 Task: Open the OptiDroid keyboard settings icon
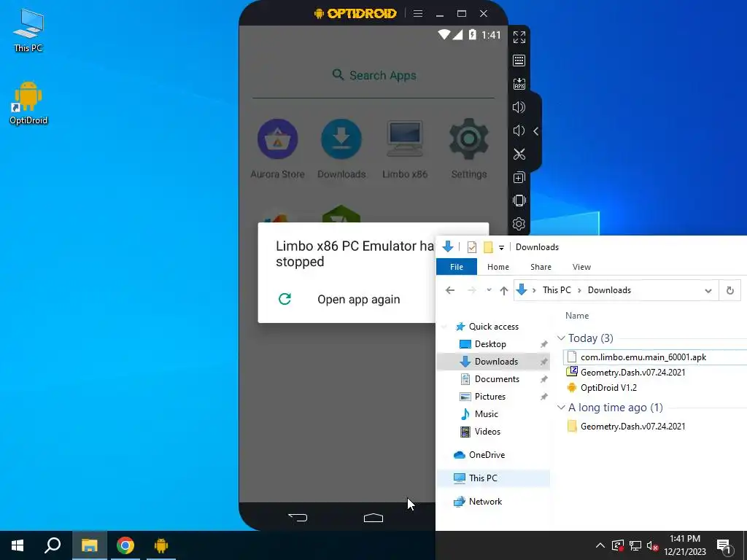pos(519,61)
